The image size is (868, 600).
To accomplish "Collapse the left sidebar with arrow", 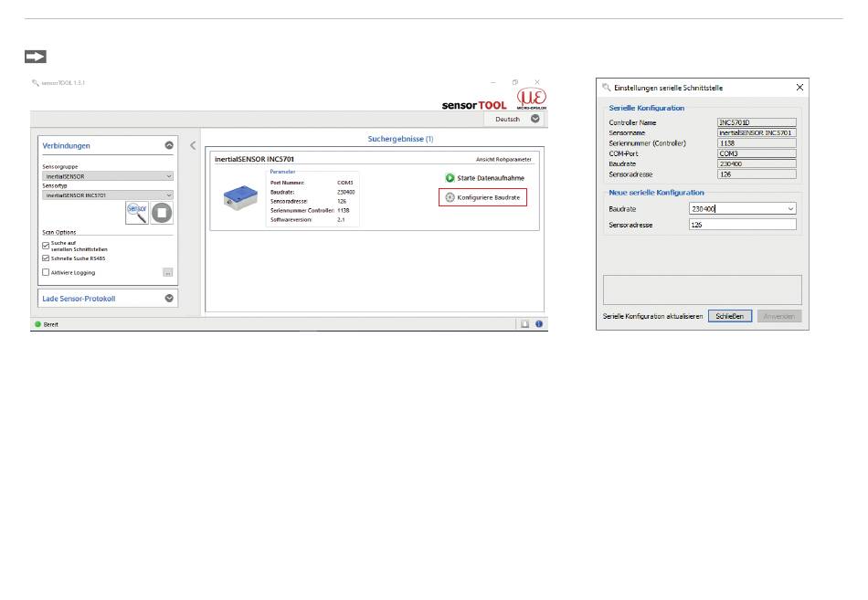I will [x=193, y=145].
